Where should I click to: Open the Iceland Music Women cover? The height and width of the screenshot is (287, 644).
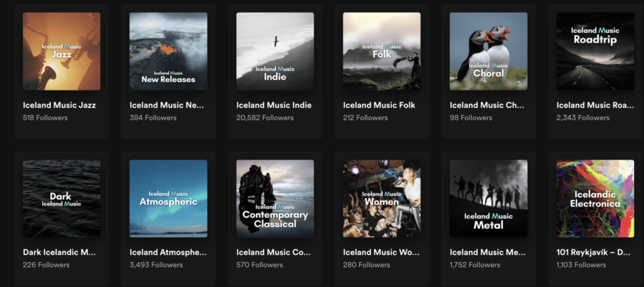[382, 198]
